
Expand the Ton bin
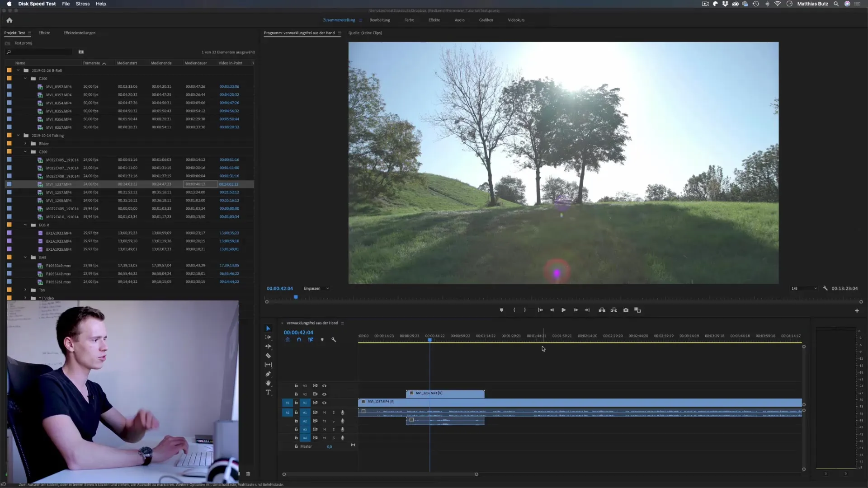pyautogui.click(x=25, y=290)
